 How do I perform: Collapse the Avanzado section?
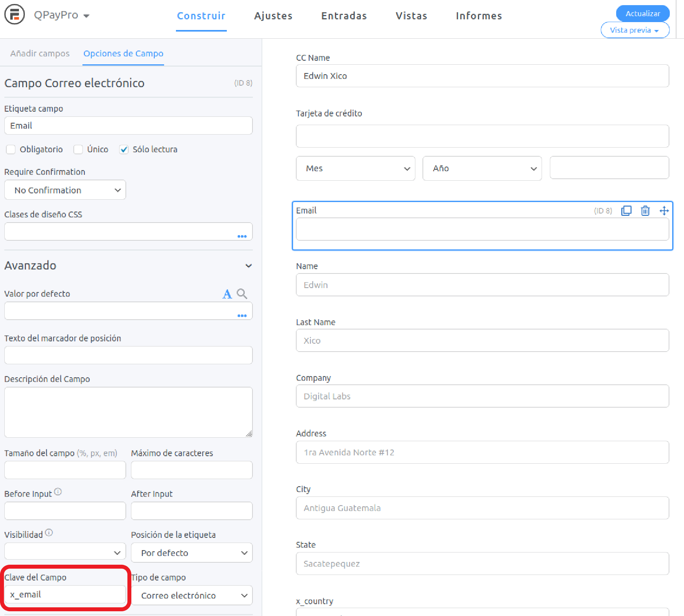click(x=249, y=266)
